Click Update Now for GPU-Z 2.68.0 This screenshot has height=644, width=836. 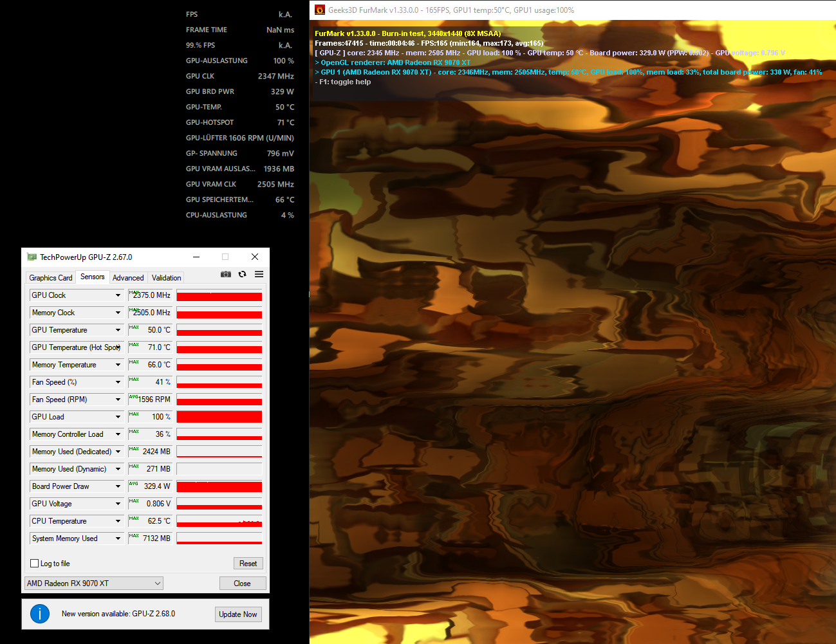(x=238, y=614)
